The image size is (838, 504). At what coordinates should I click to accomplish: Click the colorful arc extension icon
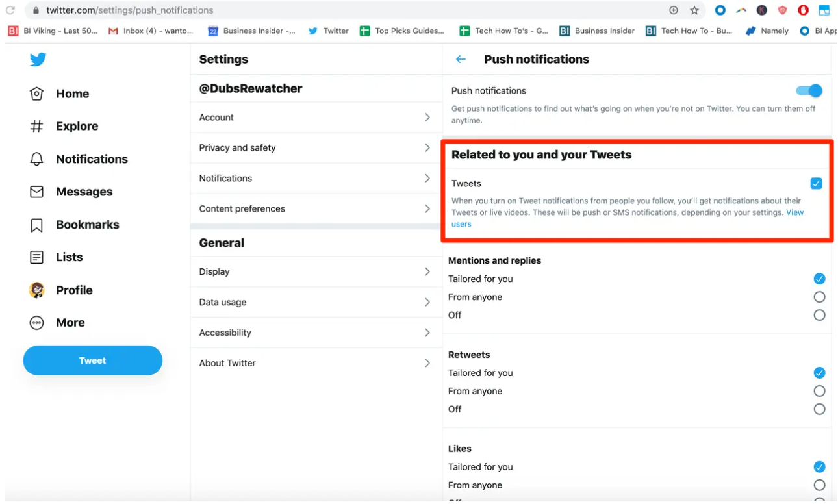tap(741, 10)
